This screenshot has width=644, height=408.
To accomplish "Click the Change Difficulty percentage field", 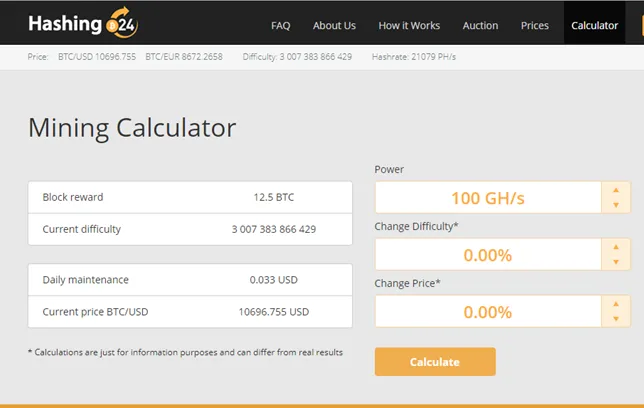I will pos(488,255).
